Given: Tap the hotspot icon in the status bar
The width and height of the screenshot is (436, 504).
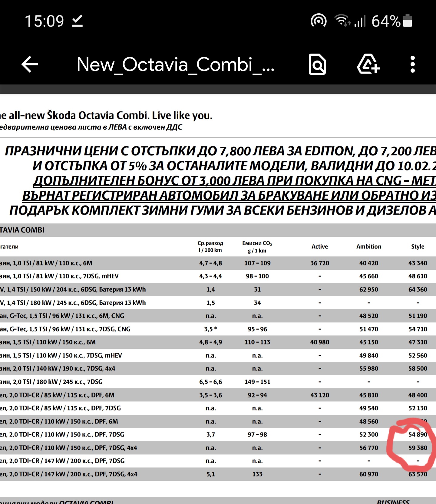Looking at the screenshot, I should point(319,21).
